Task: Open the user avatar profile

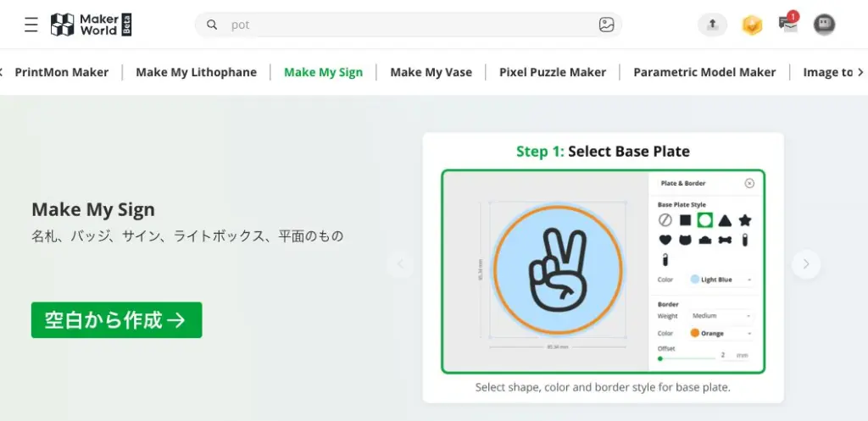Action: [824, 25]
